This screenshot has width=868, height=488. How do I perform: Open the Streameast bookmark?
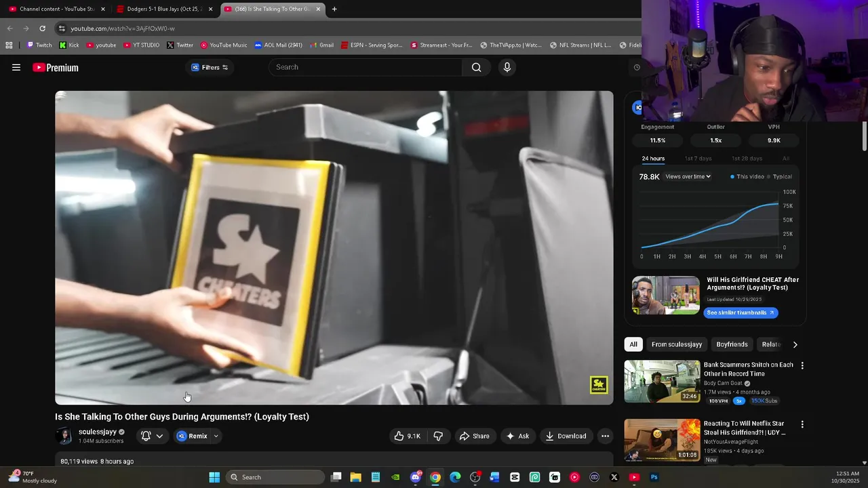[x=441, y=45]
